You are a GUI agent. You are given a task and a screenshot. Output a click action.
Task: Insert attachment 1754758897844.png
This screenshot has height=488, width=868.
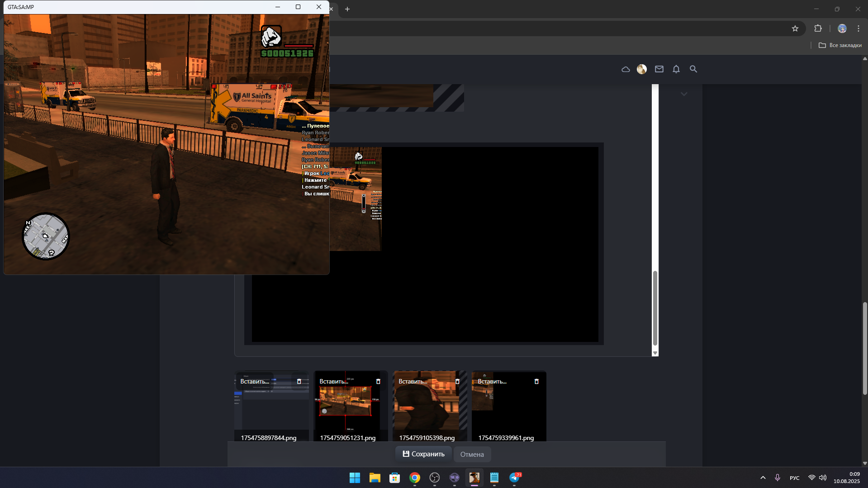click(x=255, y=382)
